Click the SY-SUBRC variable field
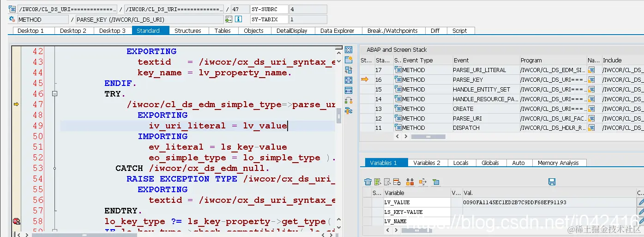The image size is (644, 237). point(269,9)
